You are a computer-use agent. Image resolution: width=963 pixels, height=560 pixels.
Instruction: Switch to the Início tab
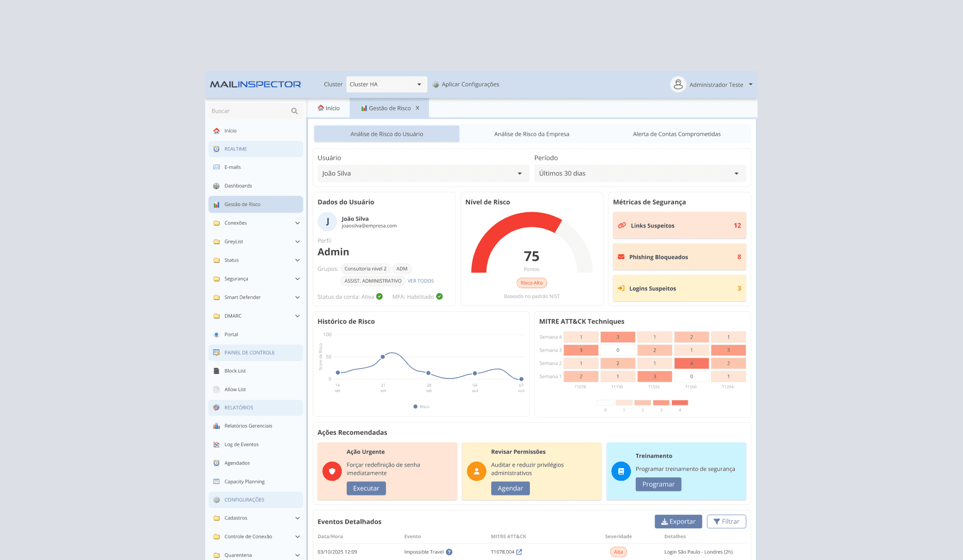click(329, 108)
